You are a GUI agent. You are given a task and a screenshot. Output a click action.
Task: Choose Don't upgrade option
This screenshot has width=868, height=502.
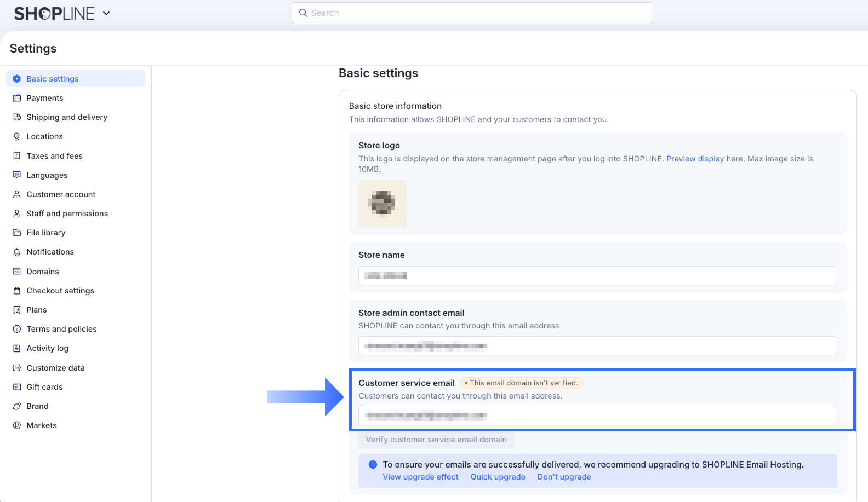click(564, 477)
